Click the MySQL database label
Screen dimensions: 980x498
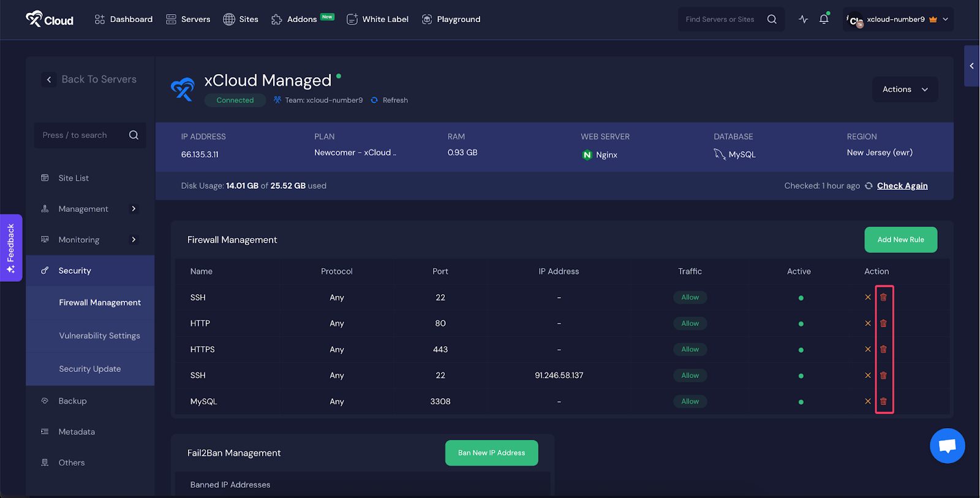[x=735, y=154]
